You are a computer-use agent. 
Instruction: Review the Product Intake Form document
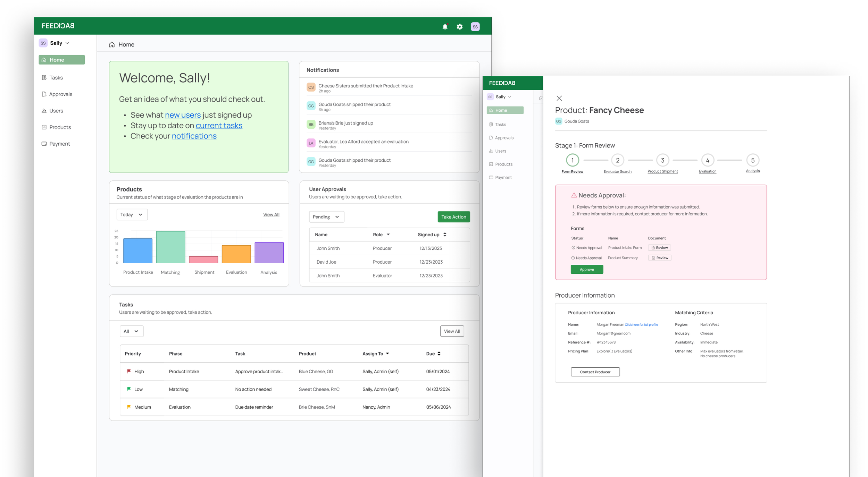pos(659,248)
